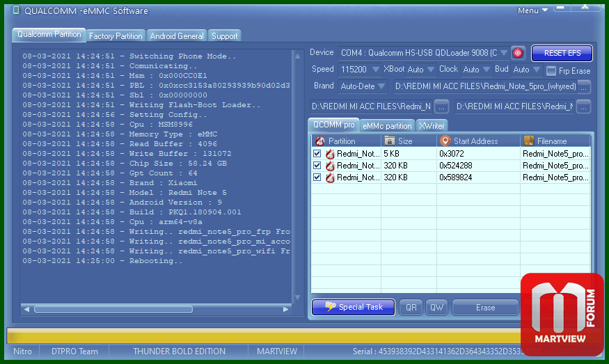Click the red refresh port icon
Viewport: 609px width, 364px height.
518,53
